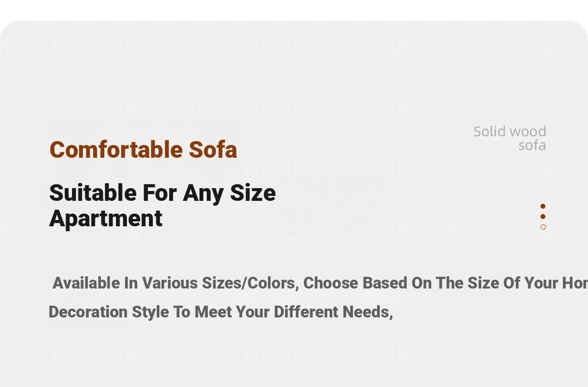
Task: Click the word "Suitable" in the black heading
Action: pyautogui.click(x=93, y=193)
